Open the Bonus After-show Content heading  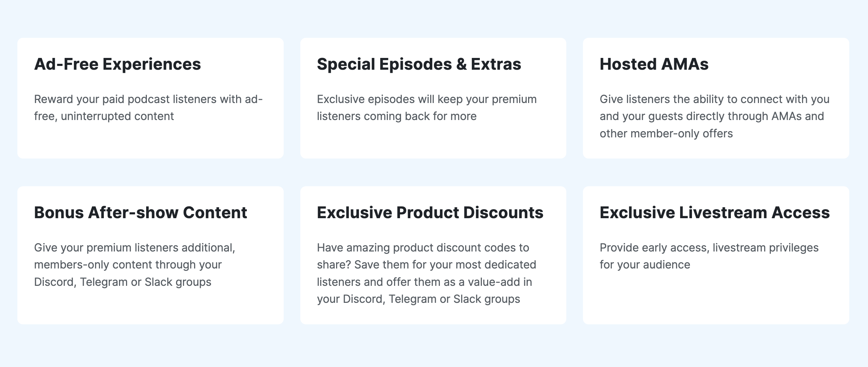141,213
